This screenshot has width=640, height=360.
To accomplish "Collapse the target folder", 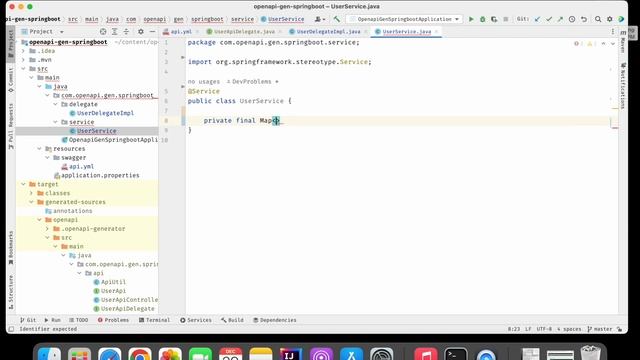I will pyautogui.click(x=23, y=184).
